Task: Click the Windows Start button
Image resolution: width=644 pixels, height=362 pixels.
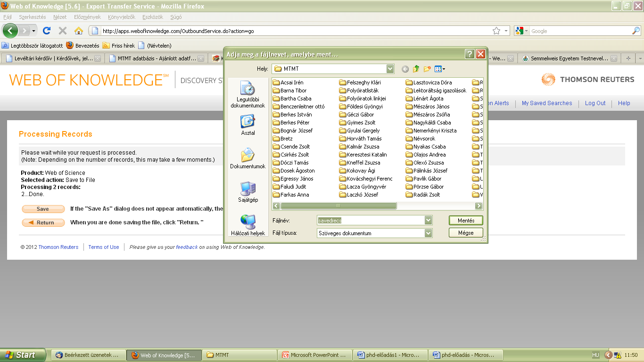Action: point(23,355)
